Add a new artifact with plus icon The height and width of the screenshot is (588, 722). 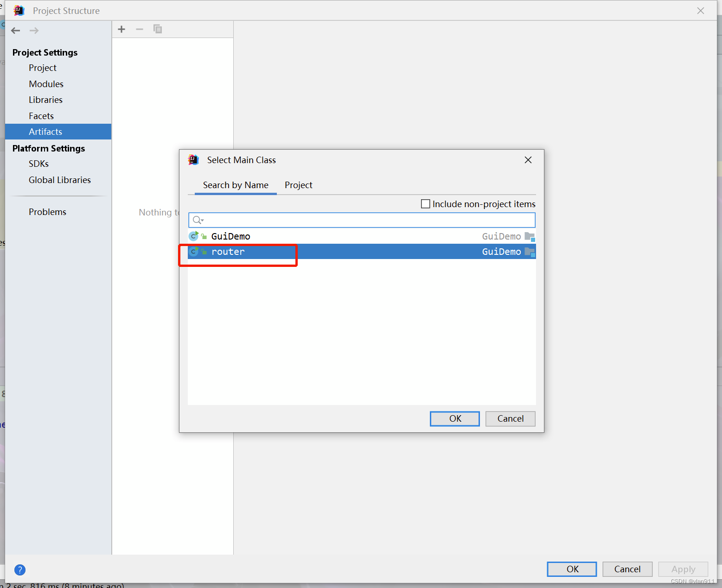click(121, 29)
